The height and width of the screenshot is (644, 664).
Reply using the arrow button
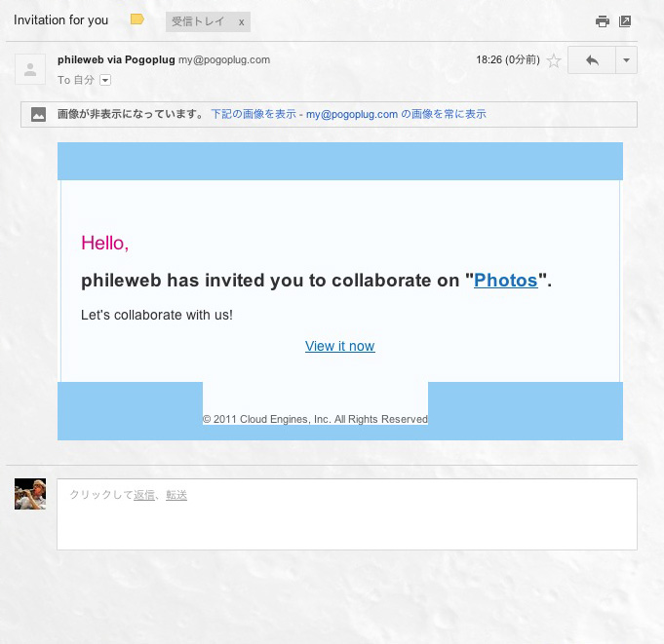point(592,60)
